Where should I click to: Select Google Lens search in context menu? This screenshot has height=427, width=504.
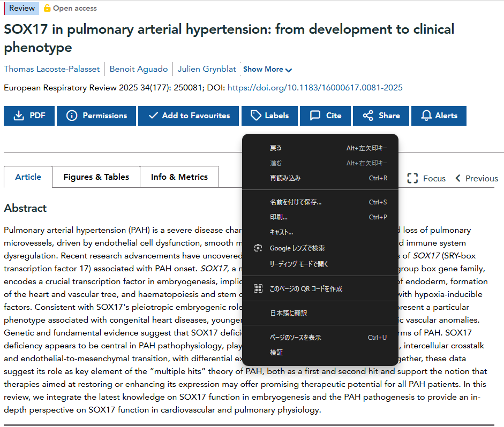click(297, 248)
